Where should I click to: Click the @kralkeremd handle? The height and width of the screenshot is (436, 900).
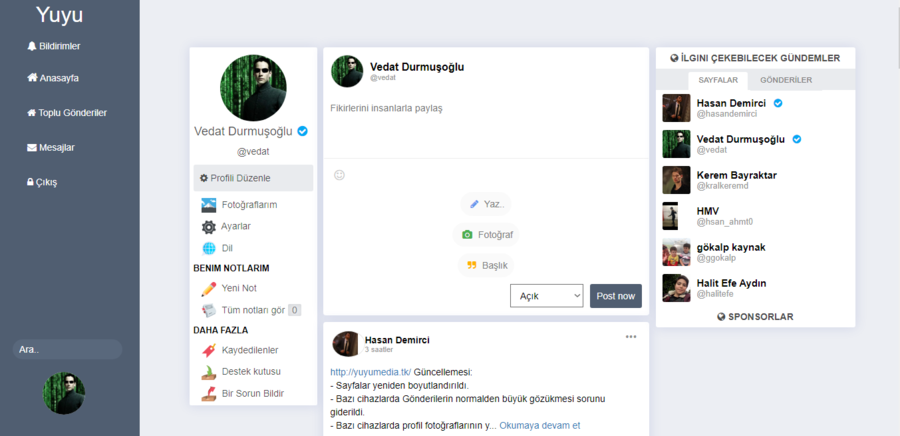coord(723,186)
